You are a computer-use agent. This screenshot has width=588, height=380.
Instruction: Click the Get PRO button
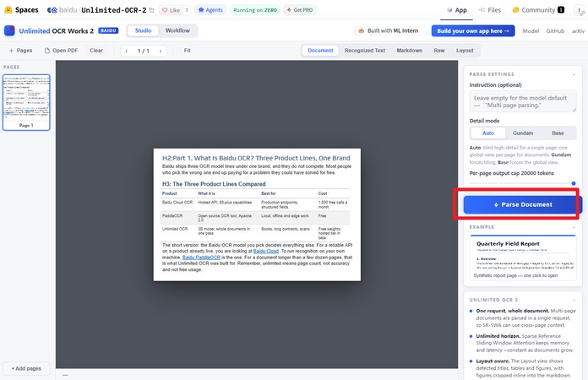(300, 10)
